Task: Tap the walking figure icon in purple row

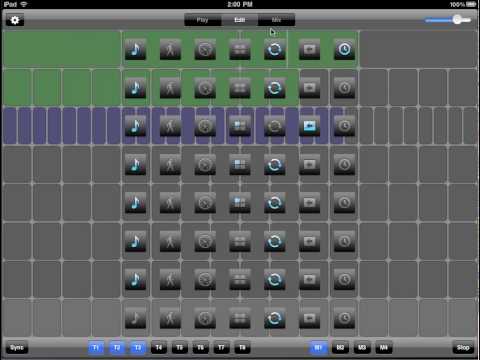Action: tap(170, 126)
